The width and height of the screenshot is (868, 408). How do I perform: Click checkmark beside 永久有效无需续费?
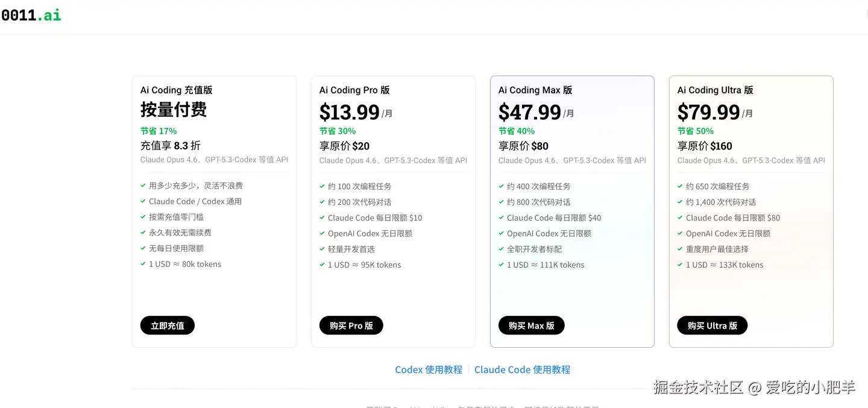click(x=143, y=233)
